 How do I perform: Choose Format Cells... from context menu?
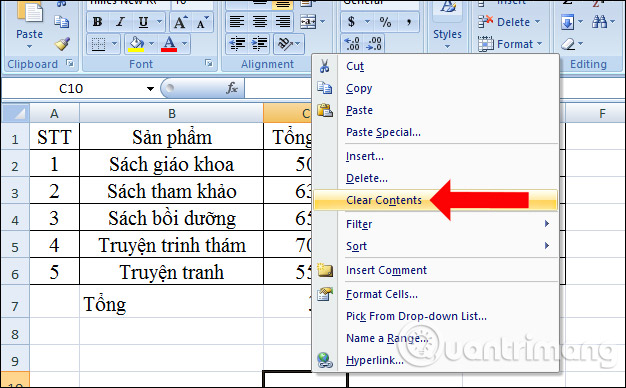point(435,294)
